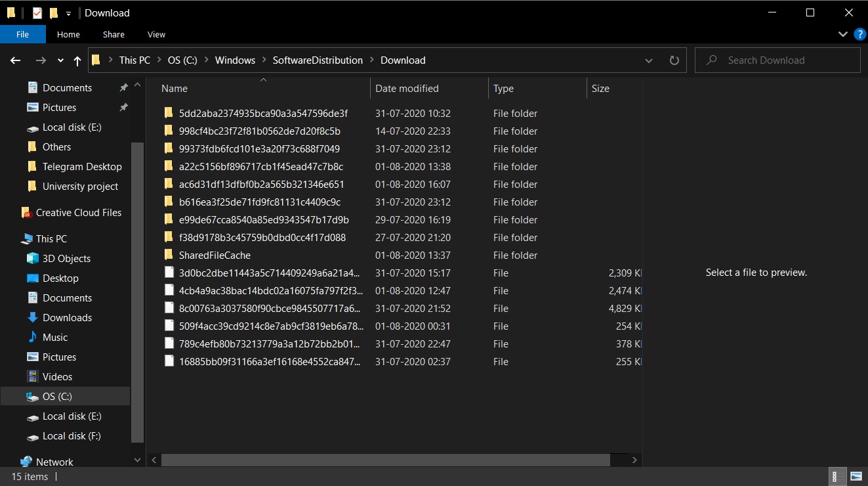Open the recent locations dropdown arrow
The height and width of the screenshot is (486, 868).
60,60
